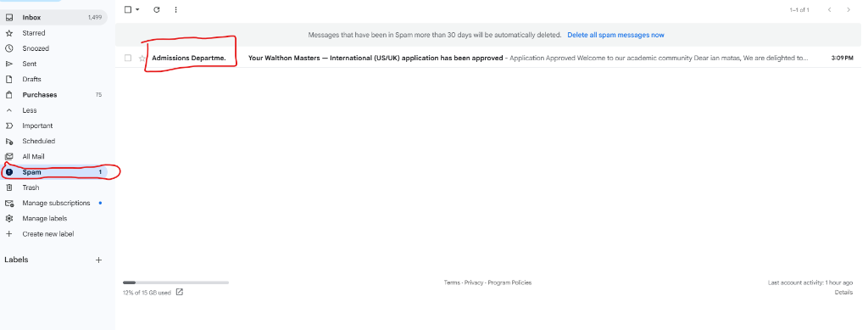Viewport: 868px width, 330px height.
Task: Open the Privacy link
Action: pos(473,282)
